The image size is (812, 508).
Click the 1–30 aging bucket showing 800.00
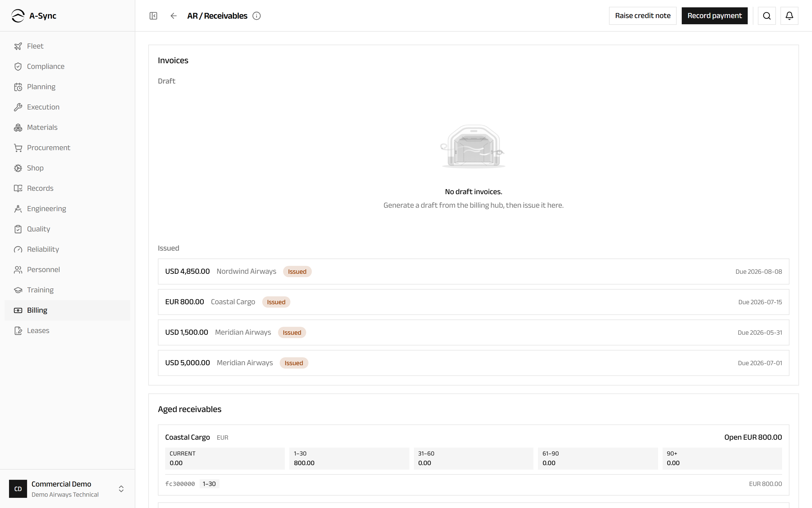[349, 458]
